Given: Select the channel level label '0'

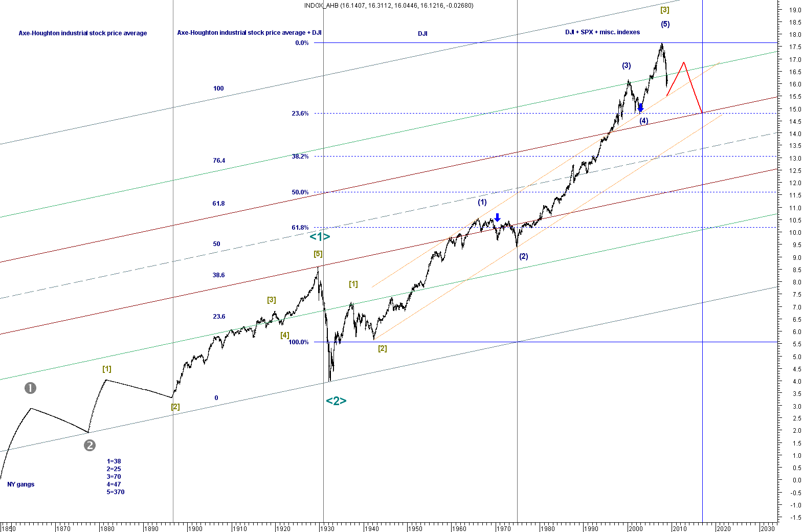Looking at the screenshot, I should click(216, 398).
